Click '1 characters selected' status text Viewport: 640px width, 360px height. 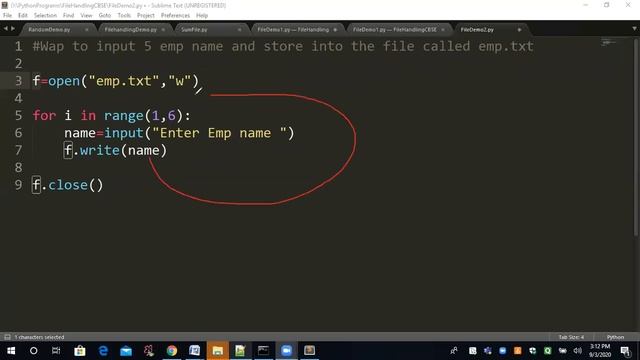point(39,337)
